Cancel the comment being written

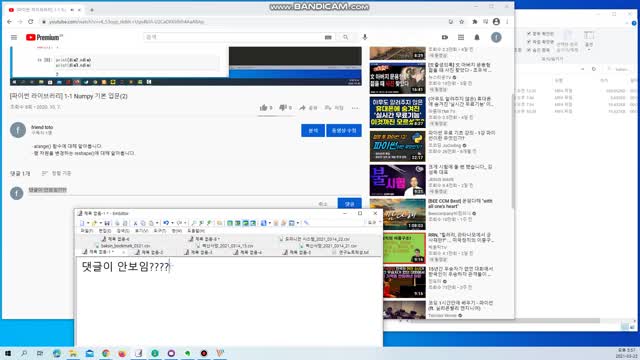(x=323, y=204)
